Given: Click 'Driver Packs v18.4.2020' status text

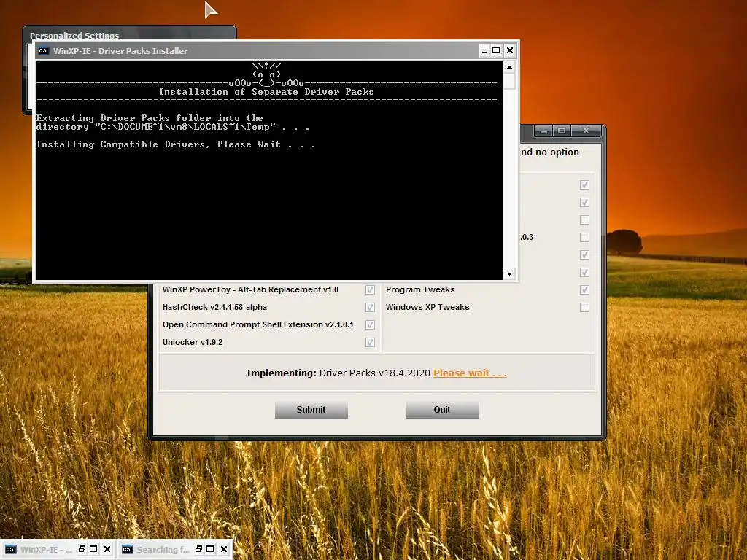Looking at the screenshot, I should click(x=374, y=373).
